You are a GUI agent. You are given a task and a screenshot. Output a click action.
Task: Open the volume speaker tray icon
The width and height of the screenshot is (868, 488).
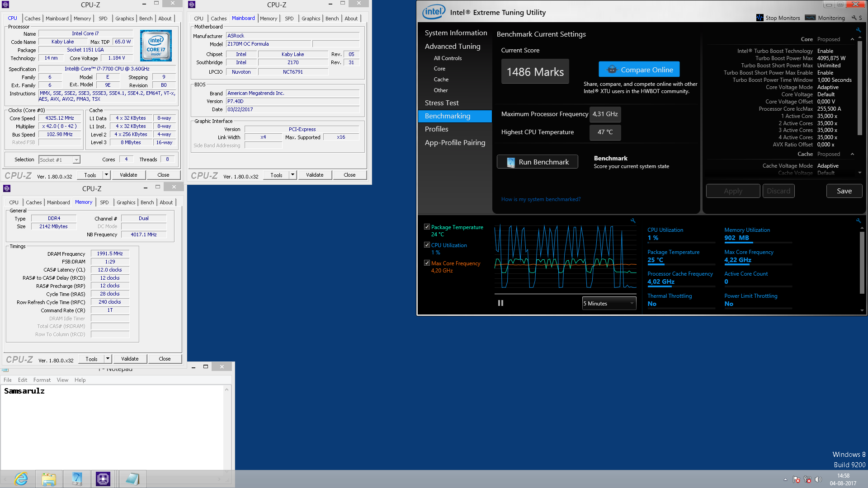(x=818, y=479)
